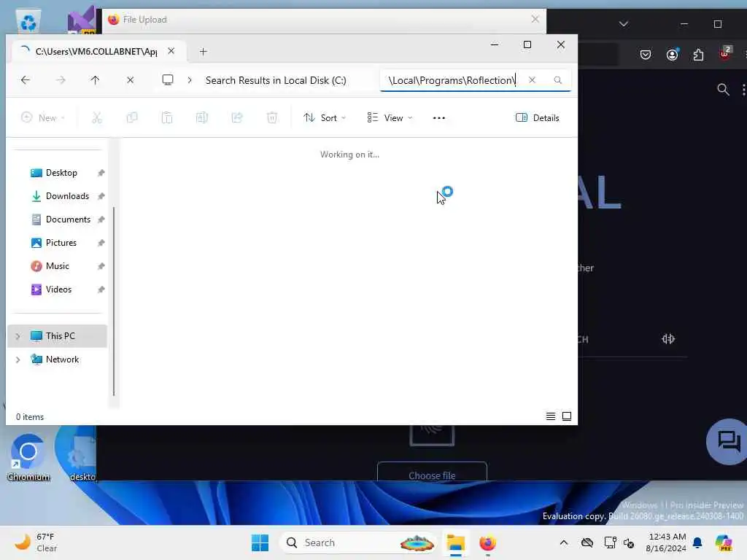This screenshot has height=560, width=747.
Task: Open the Copilot preview icon in taskbar
Action: (723, 542)
